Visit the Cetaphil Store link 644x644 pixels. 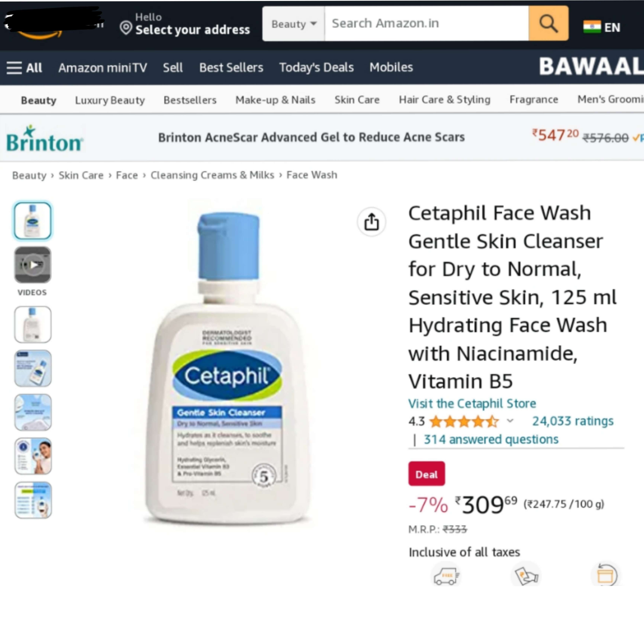pos(472,403)
